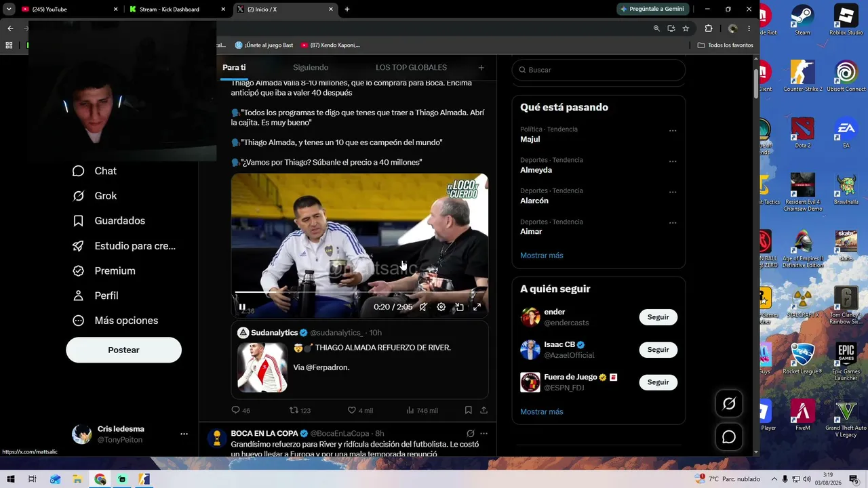Open Todos los favoritos folder
This screenshot has height=488, width=868.
[725, 45]
